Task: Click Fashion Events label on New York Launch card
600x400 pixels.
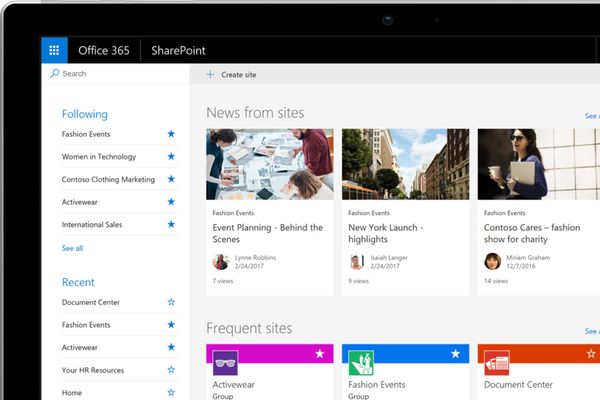Action: coord(369,213)
